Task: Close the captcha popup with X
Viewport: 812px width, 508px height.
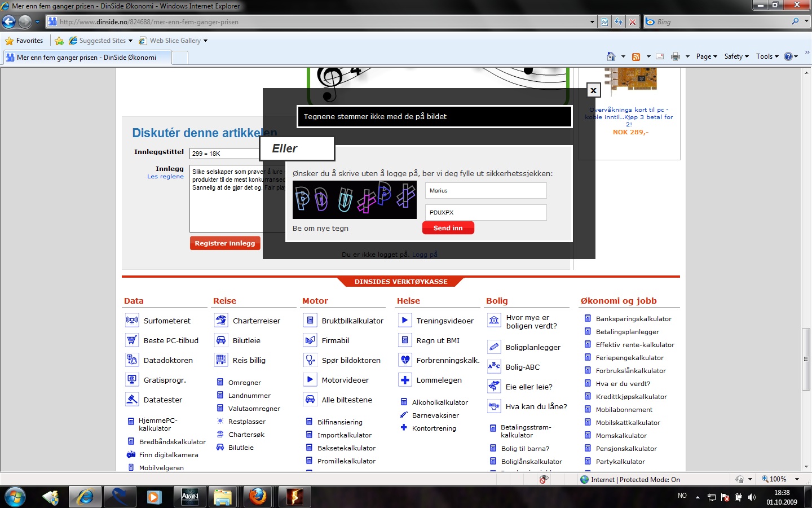Action: pos(593,90)
